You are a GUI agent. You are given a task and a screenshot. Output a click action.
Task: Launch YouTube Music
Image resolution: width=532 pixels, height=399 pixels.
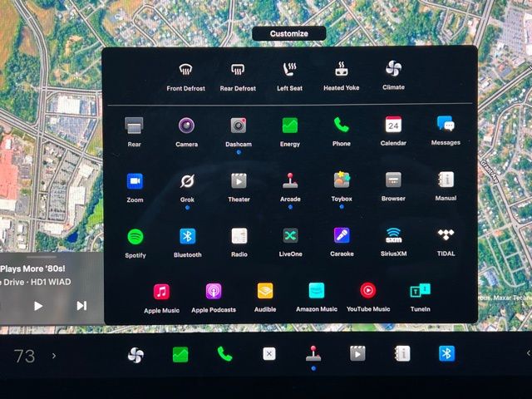[367, 292]
